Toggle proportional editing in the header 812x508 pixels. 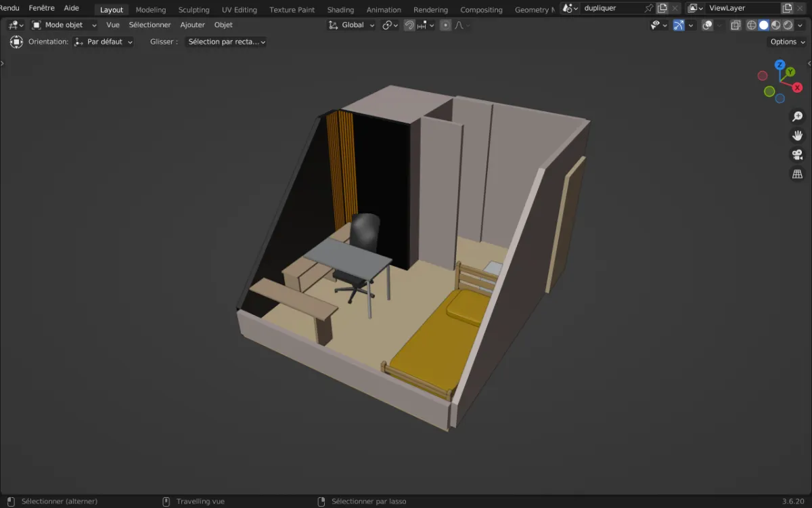point(445,25)
